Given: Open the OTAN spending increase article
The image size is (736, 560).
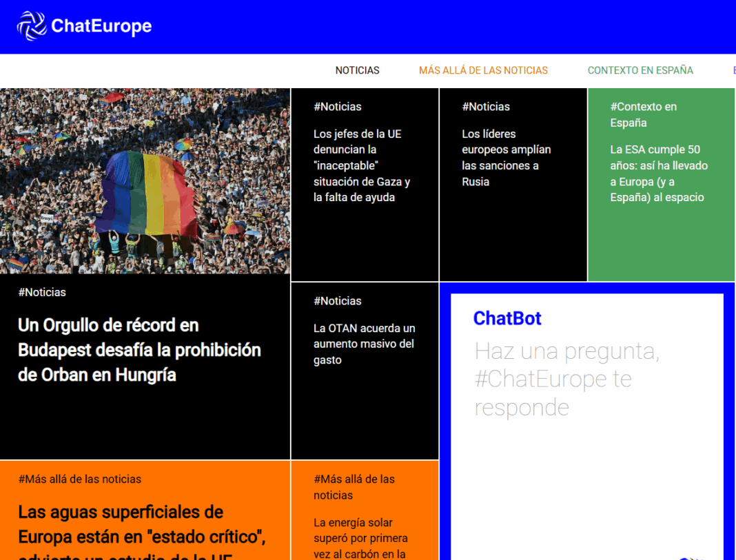Looking at the screenshot, I should click(364, 344).
